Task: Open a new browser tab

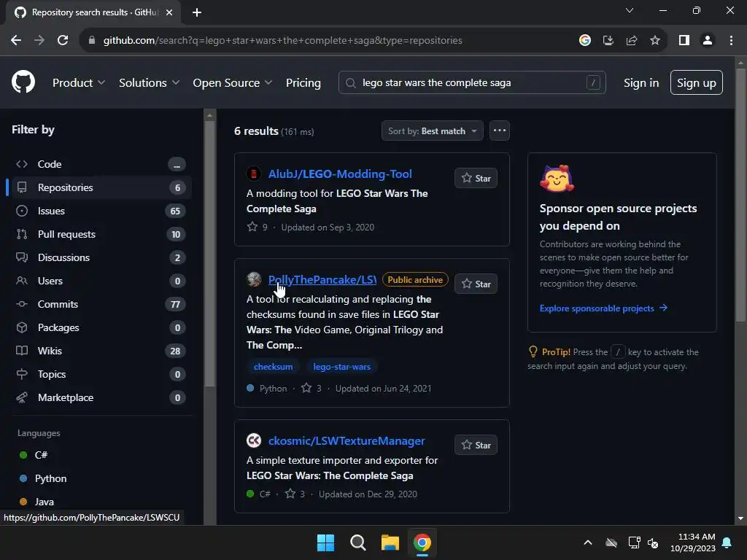Action: [x=197, y=12]
